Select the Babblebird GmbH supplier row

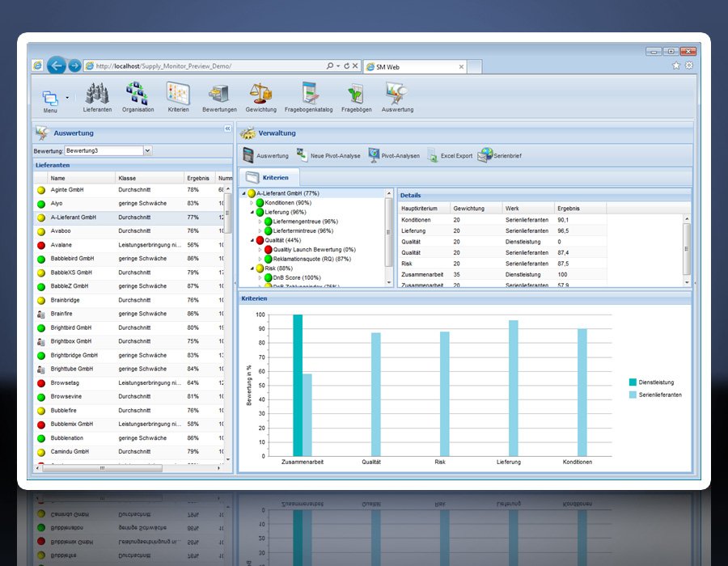[x=129, y=259]
